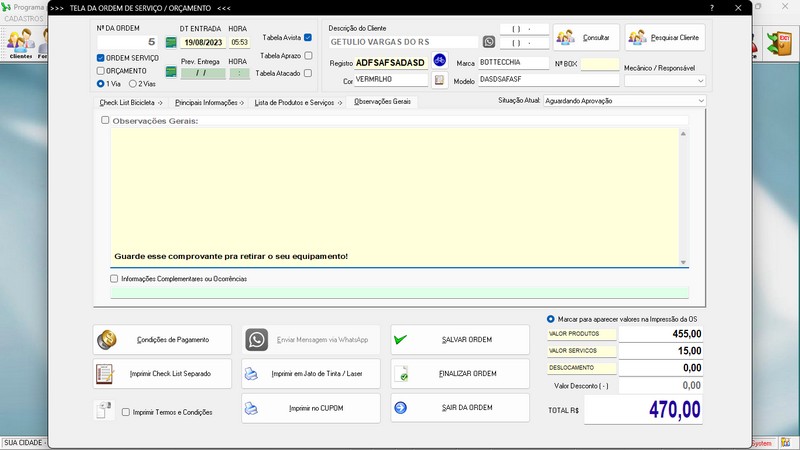Click the blue bicycle icon next to Registro

pos(439,62)
